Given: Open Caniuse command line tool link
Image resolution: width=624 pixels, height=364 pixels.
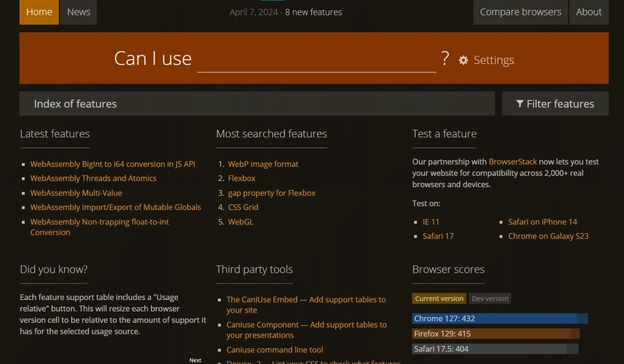Looking at the screenshot, I should (x=275, y=350).
